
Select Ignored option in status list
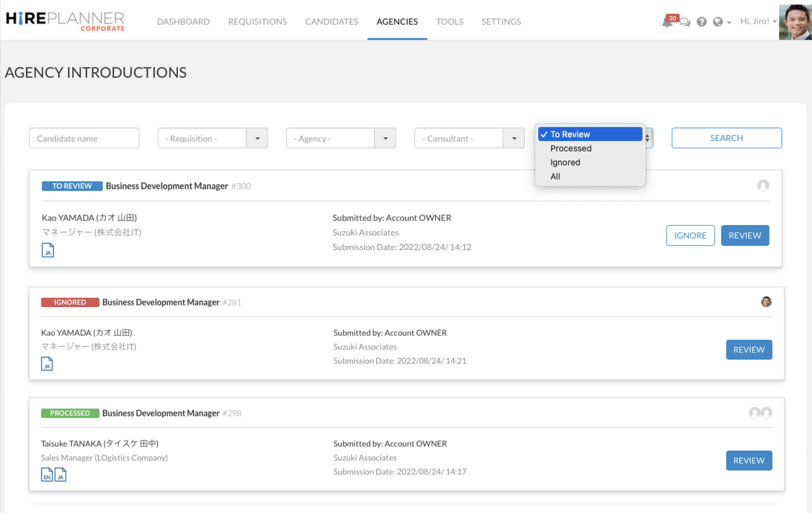[565, 162]
